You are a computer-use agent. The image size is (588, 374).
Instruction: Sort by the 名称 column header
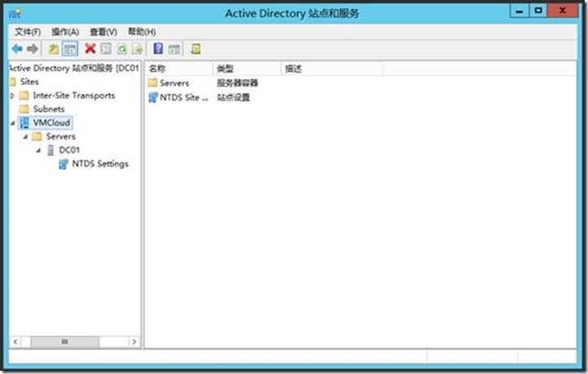point(179,69)
